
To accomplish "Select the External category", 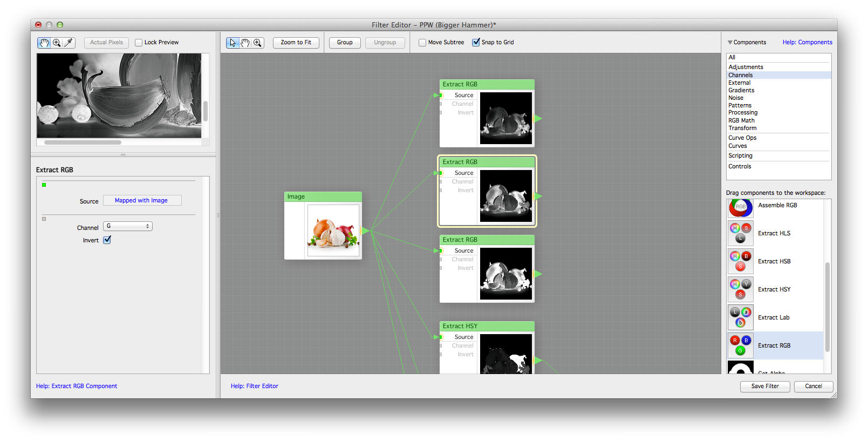I will coord(778,83).
